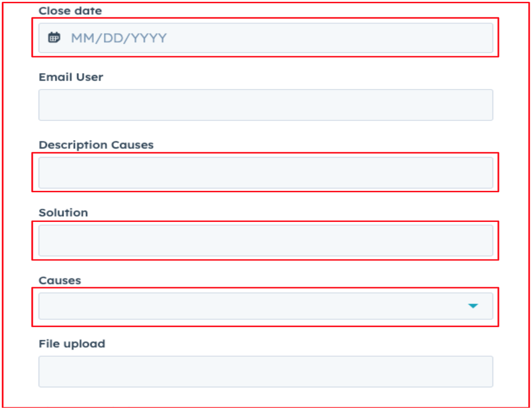This screenshot has height=411, width=532.
Task: Click the teal arrow in Causes field
Action: [473, 306]
